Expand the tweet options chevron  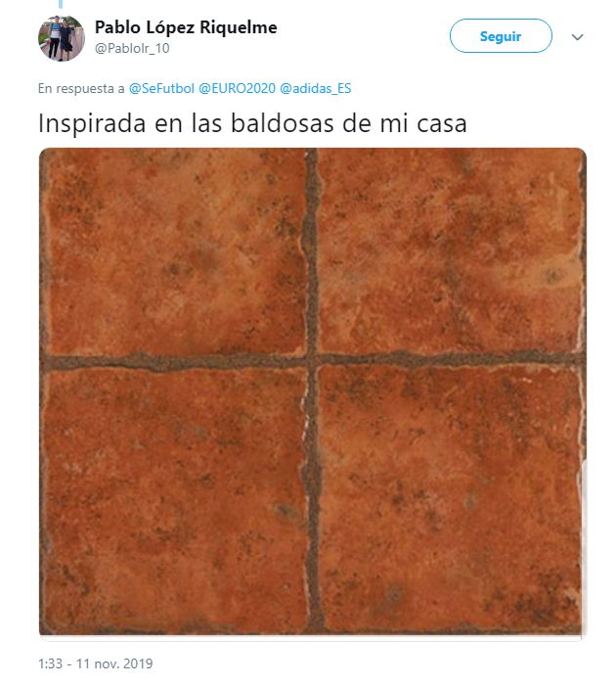tap(577, 37)
